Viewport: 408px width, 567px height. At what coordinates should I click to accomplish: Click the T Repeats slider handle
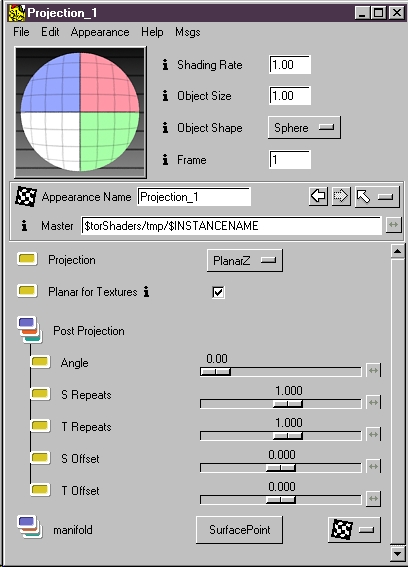[x=288, y=436]
